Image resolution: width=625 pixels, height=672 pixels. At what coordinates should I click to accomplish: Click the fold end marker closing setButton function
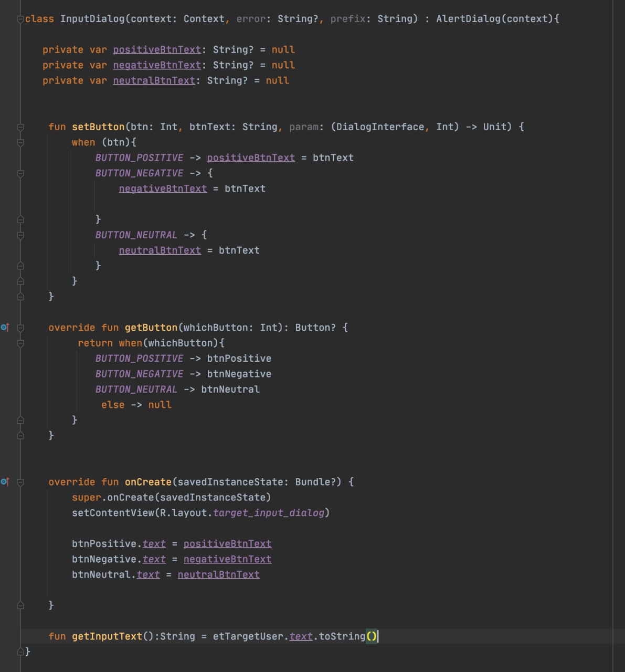(x=20, y=297)
